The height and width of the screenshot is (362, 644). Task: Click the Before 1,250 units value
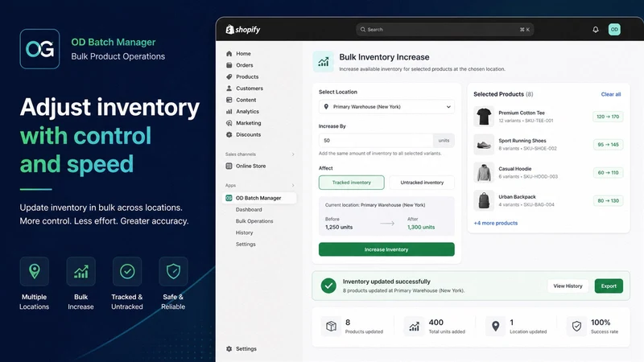(x=339, y=227)
